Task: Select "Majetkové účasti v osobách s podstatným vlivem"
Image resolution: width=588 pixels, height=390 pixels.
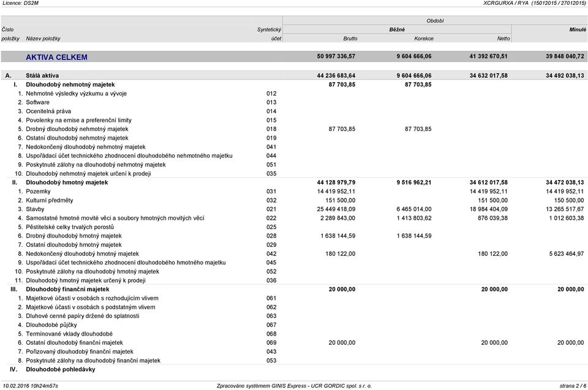Action: click(x=91, y=307)
